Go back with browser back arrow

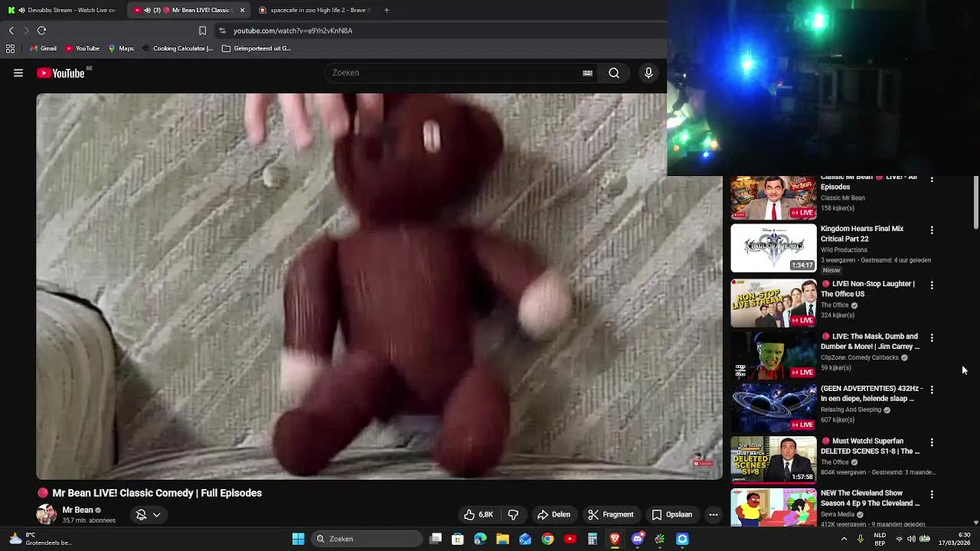11,31
